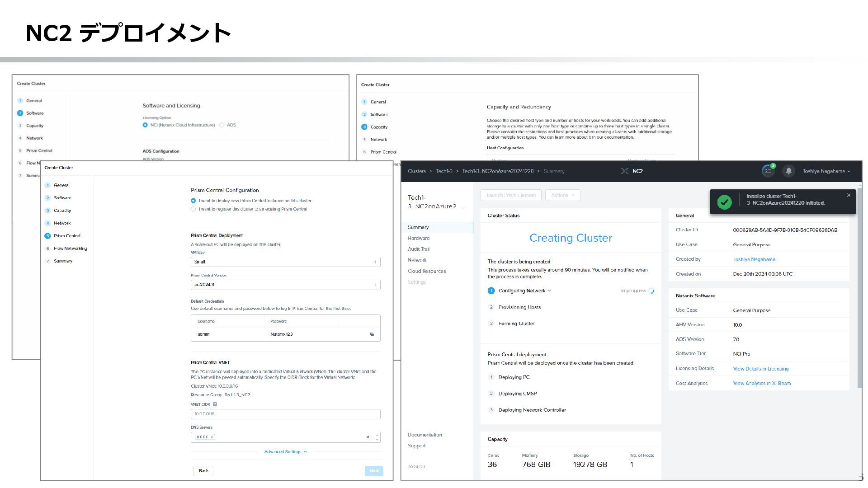The width and height of the screenshot is (868, 488).
Task: Select deploy new Prism Central instance option
Action: pos(193,201)
